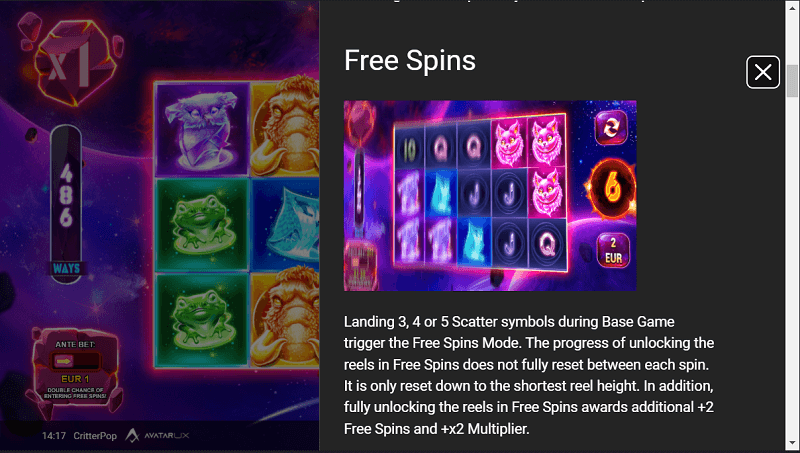Click the bottom green frog symbol
This screenshot has width=800, height=453.
click(202, 320)
